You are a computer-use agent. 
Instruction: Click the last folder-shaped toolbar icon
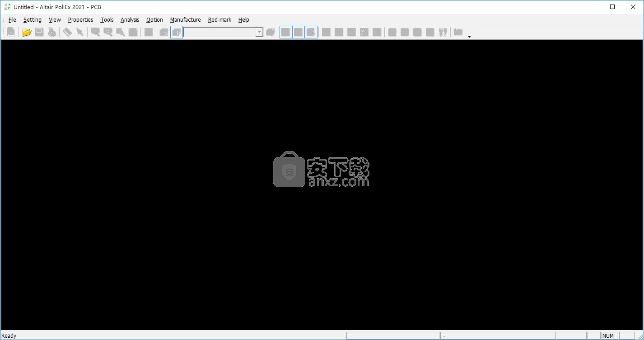click(458, 32)
